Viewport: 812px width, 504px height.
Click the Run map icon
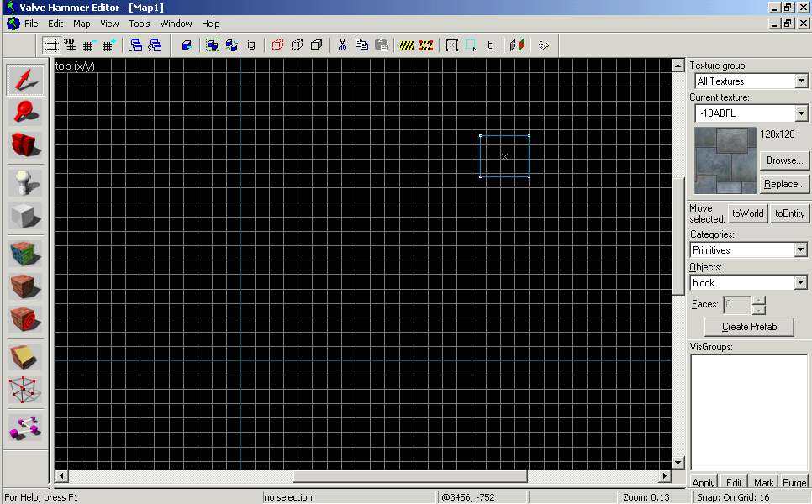pyautogui.click(x=543, y=45)
